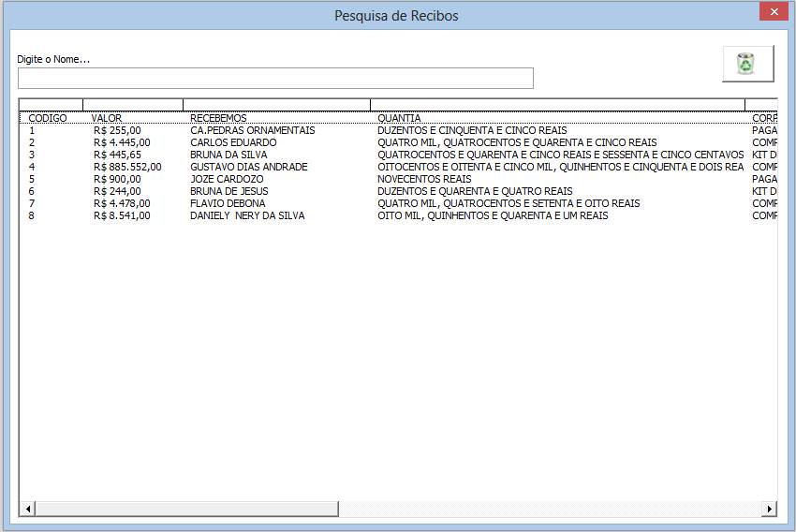
Task: Click NOVECENTOS REAIS quantia text
Action: point(424,179)
